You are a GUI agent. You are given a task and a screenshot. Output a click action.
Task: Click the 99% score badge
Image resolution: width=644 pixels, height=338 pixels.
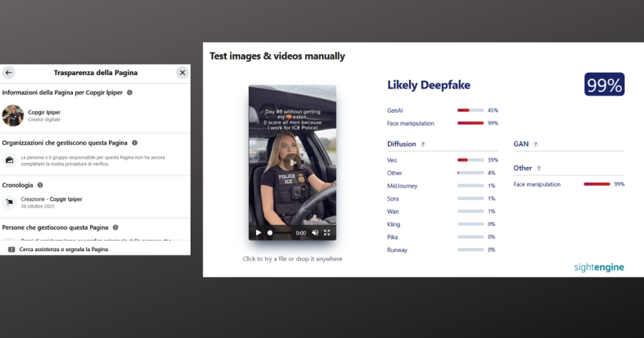(604, 85)
